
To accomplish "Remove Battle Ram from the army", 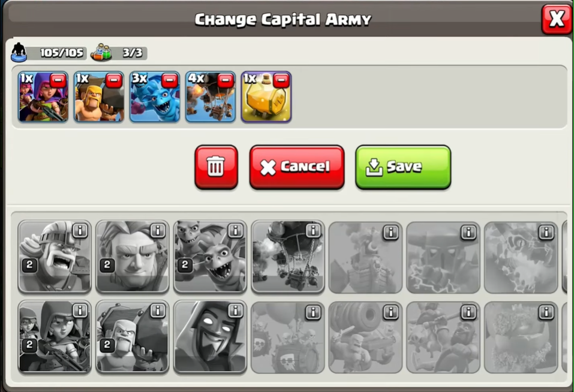I will click(114, 80).
